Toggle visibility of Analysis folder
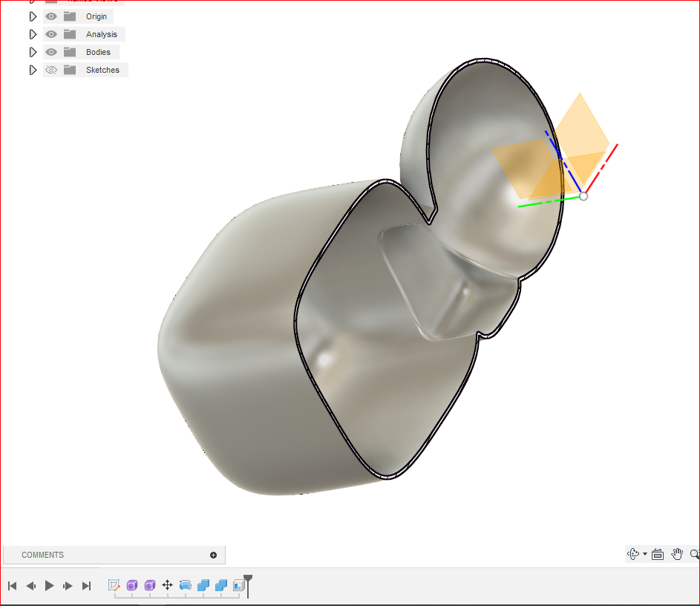700x606 pixels. coord(51,34)
